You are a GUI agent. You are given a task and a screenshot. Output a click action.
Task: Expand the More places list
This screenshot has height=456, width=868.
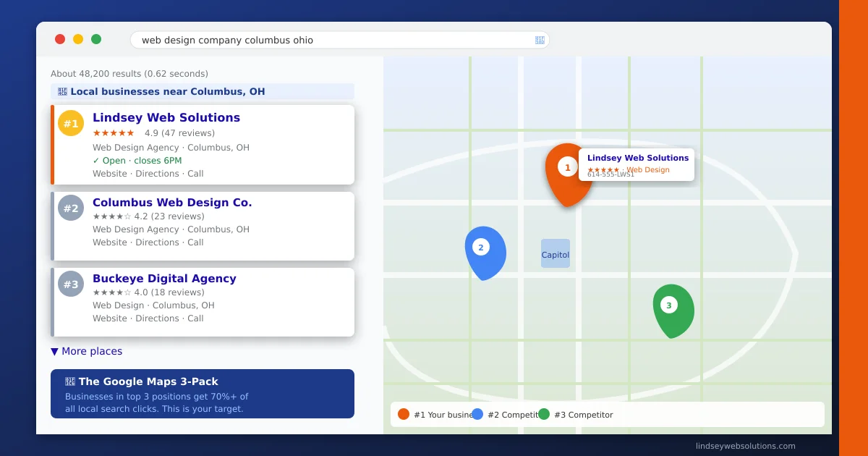click(x=87, y=351)
